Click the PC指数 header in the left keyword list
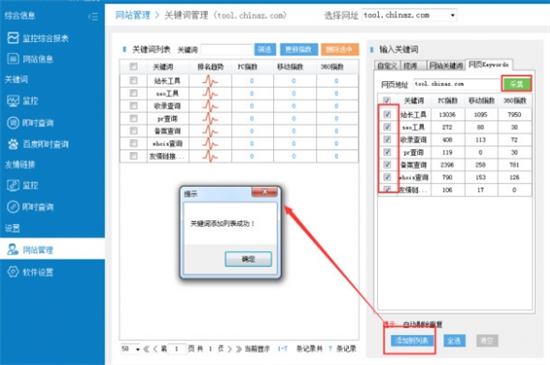This screenshot has width=550, height=365. tap(248, 67)
